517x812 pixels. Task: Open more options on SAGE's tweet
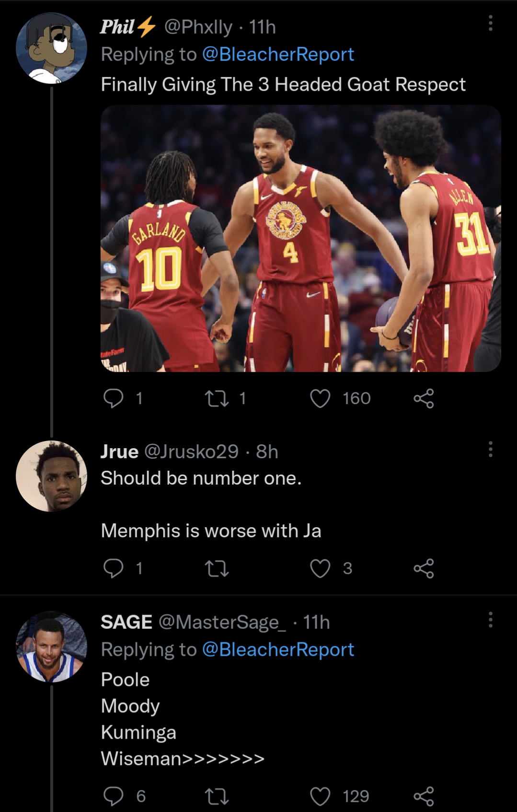490,620
